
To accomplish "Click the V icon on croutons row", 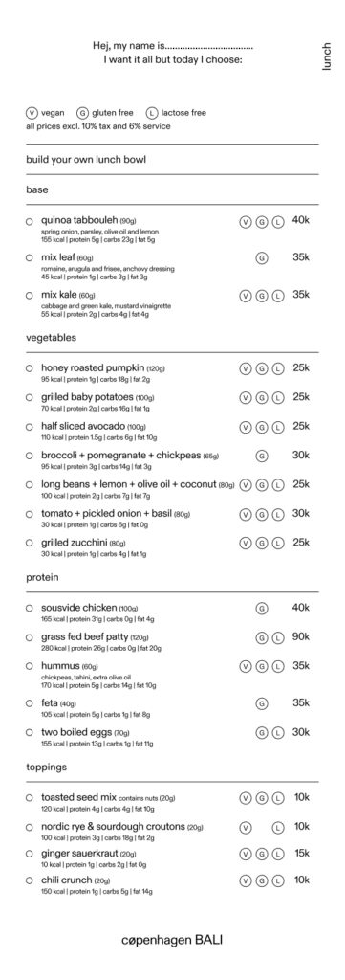I will pos(246,828).
